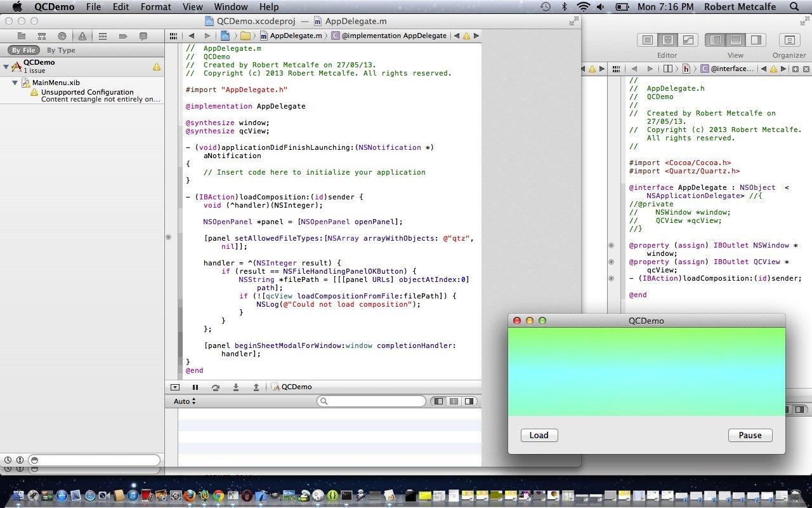Open AppDelegate.m jump bar file menu
Screen dimensions: 812x508
(291, 36)
